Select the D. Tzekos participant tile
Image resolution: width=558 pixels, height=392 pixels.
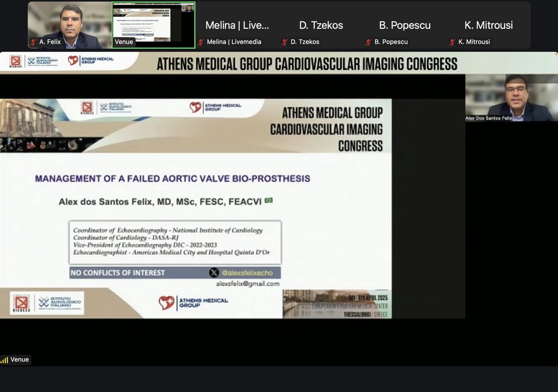pos(321,25)
